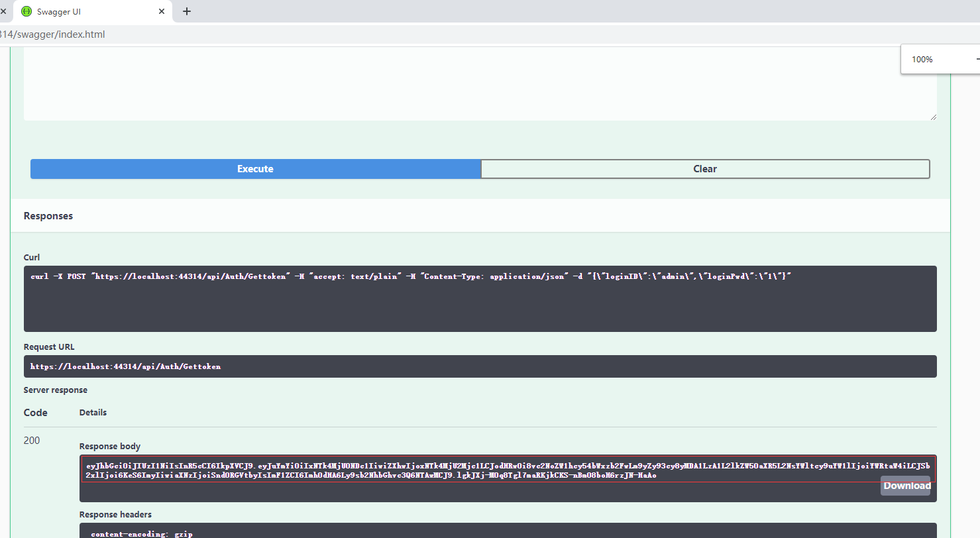Click the 100% zoom level indicator
980x538 pixels.
922,59
